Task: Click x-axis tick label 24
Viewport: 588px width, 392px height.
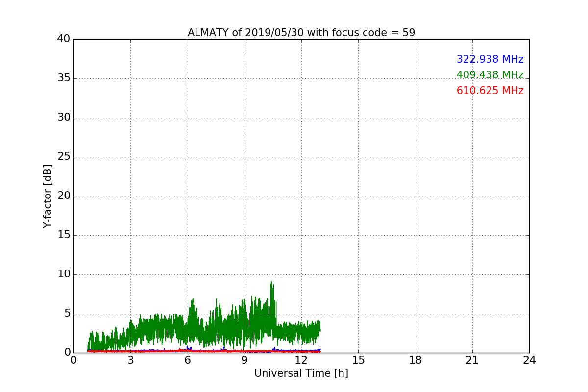Action: (529, 360)
